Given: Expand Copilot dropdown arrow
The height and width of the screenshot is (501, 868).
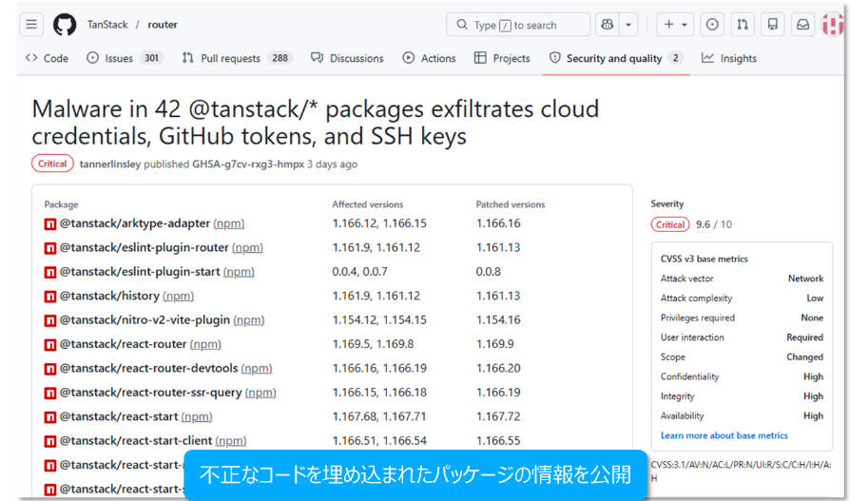Looking at the screenshot, I should (628, 25).
